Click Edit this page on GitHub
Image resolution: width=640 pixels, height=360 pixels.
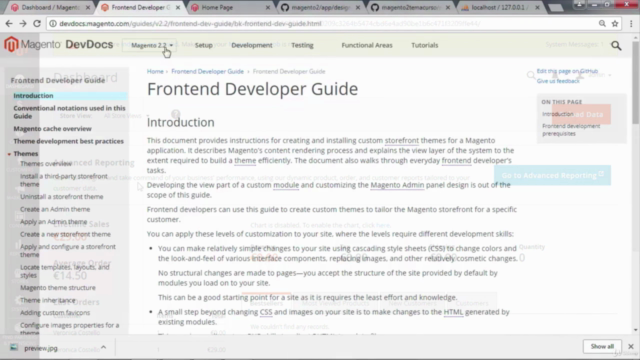(567, 71)
